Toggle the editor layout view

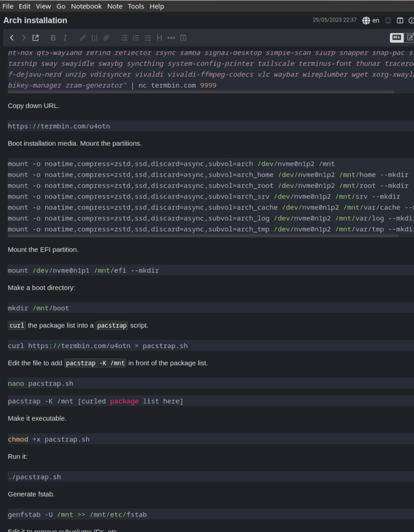click(x=400, y=20)
